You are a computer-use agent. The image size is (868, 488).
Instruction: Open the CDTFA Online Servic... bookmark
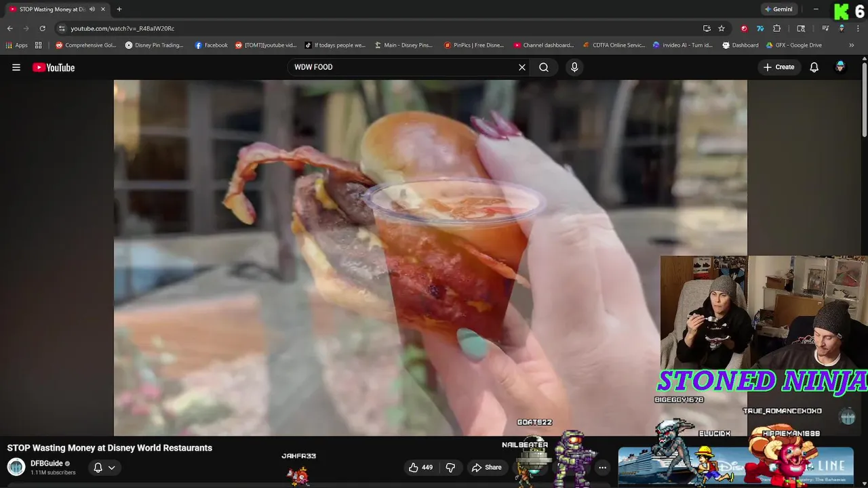pyautogui.click(x=614, y=45)
